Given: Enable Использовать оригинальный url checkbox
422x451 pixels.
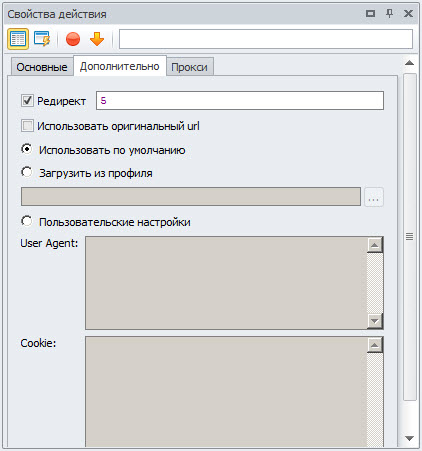Looking at the screenshot, I should pos(27,126).
